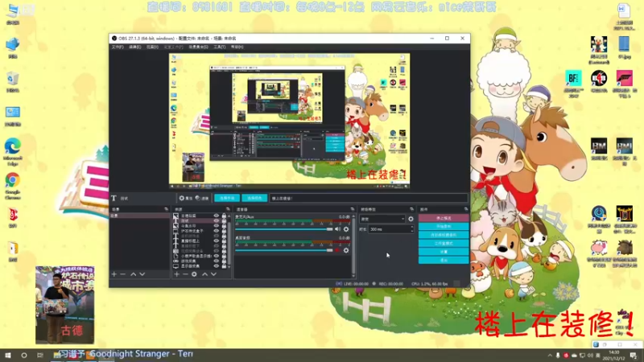Click text input field containing 楼上在装修!
Image resolution: width=644 pixels, height=362 pixels.
pyautogui.click(x=369, y=198)
